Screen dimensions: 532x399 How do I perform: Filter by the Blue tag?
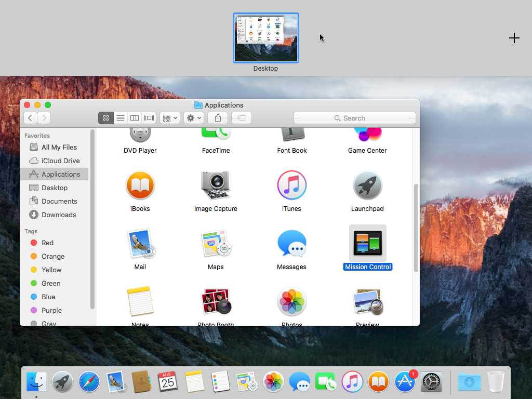(x=54, y=297)
